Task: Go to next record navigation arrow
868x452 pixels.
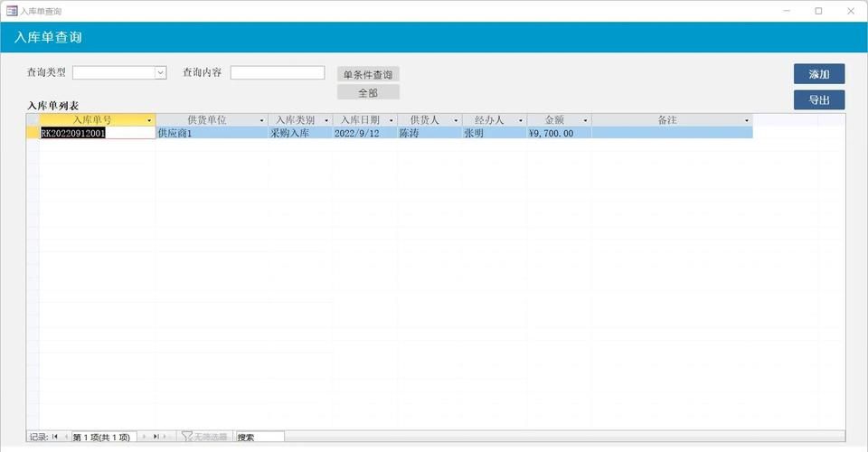Action: 145,437
